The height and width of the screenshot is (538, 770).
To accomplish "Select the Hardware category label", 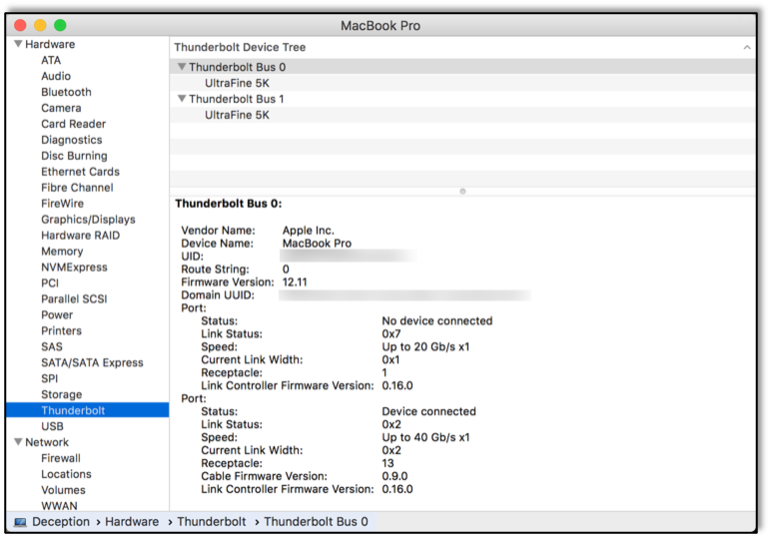I will click(50, 44).
